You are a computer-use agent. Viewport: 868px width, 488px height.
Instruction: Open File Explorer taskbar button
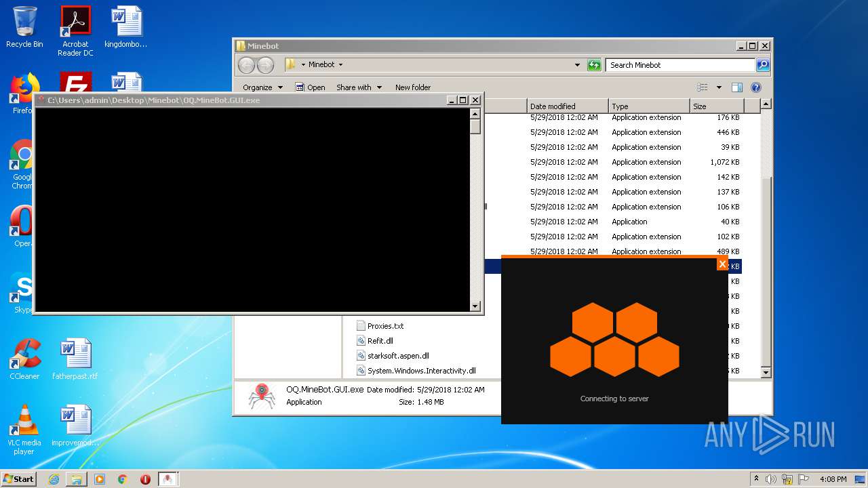tap(77, 479)
